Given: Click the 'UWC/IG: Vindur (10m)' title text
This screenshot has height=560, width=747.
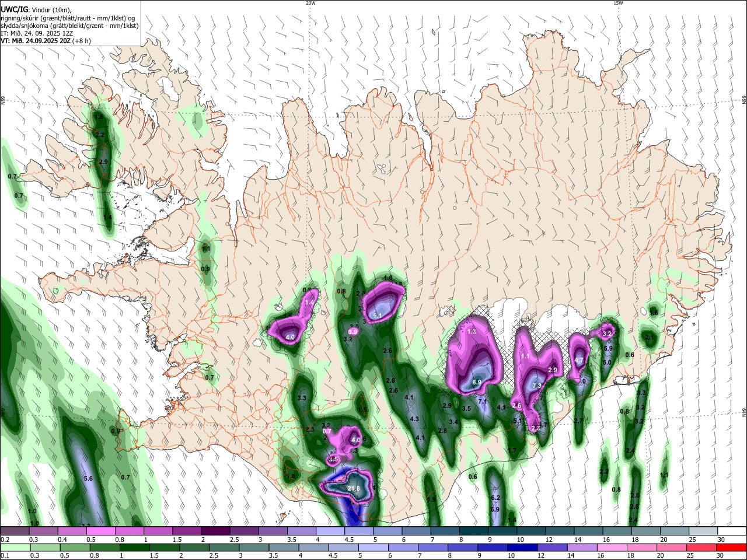Looking at the screenshot, I should coord(36,9).
